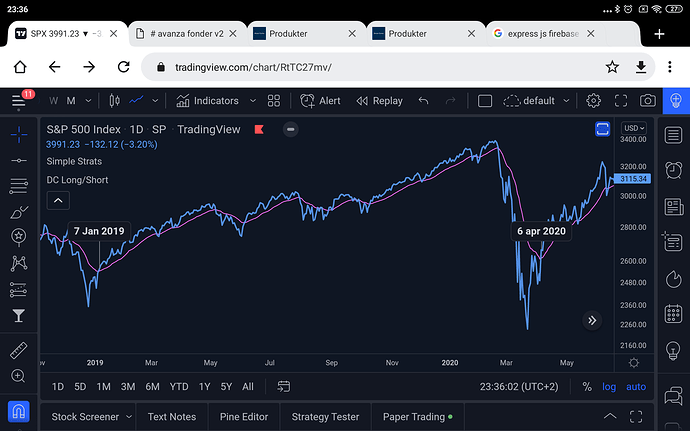Enter fullscreen chart mode

click(621, 101)
